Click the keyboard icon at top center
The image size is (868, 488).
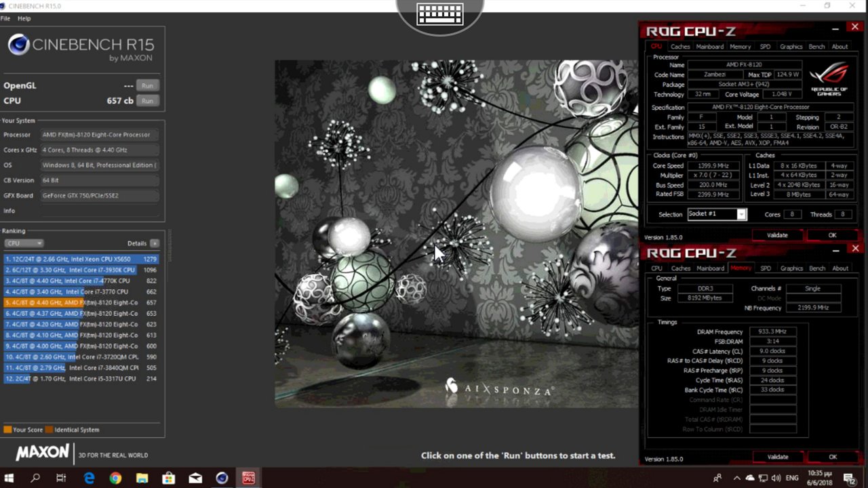point(439,14)
